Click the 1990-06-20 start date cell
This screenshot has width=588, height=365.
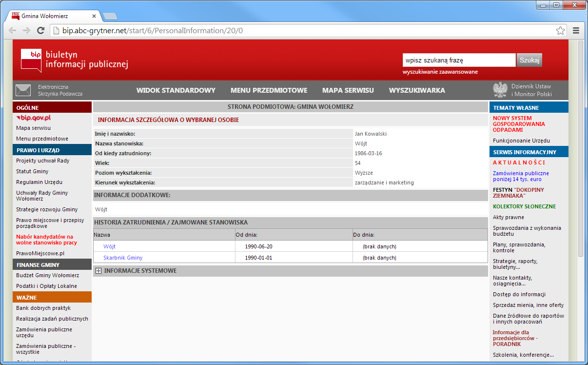click(258, 246)
